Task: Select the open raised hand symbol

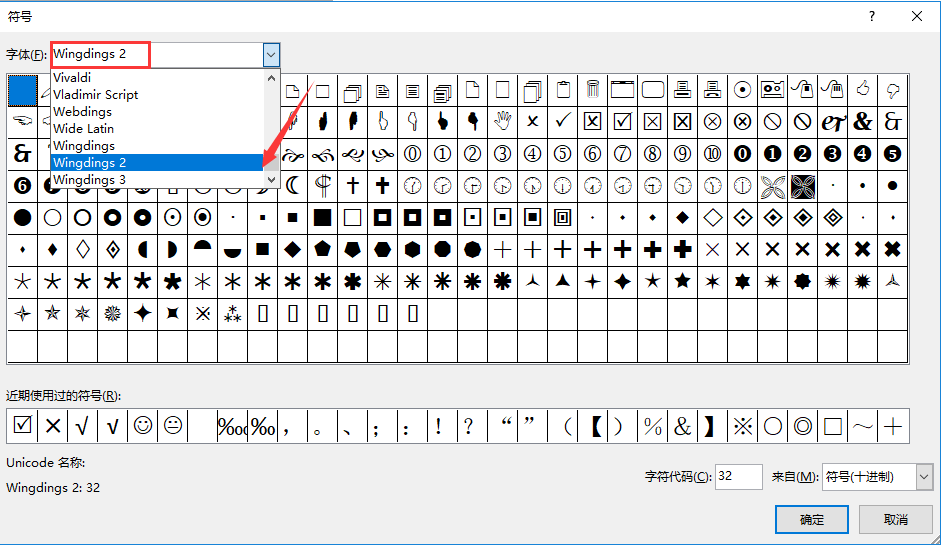Action: (x=502, y=122)
